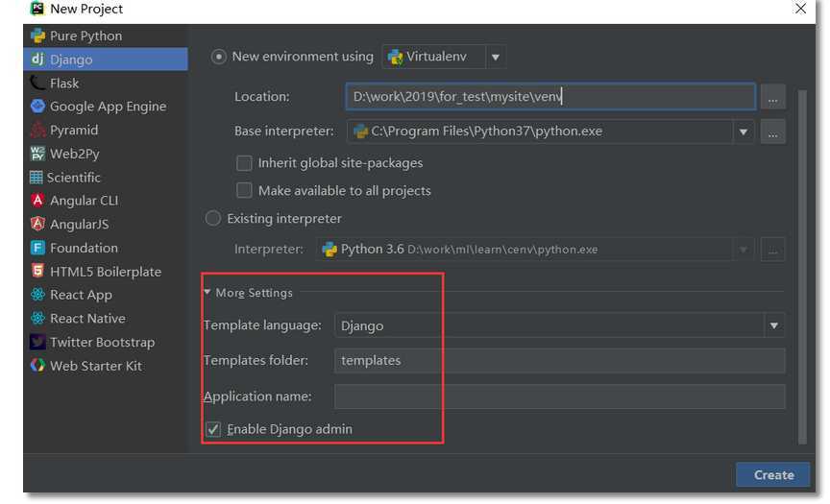Select Flask project type
The width and height of the screenshot is (830, 504).
click(x=106, y=83)
